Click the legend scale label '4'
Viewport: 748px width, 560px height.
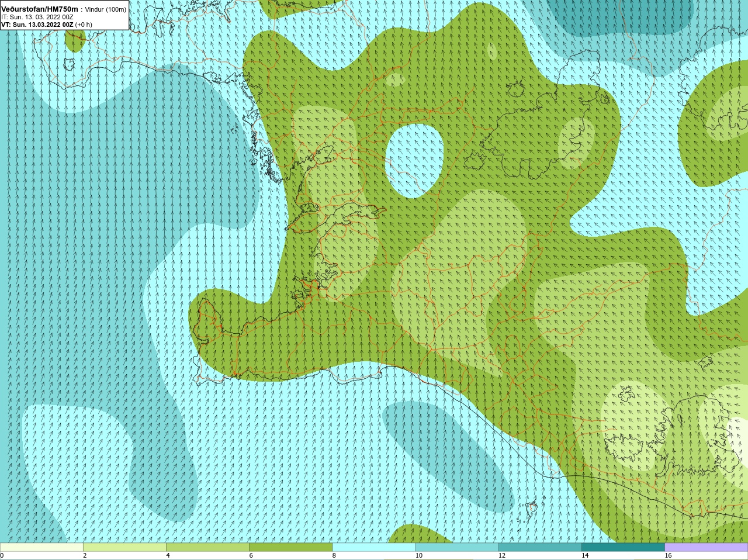click(168, 555)
